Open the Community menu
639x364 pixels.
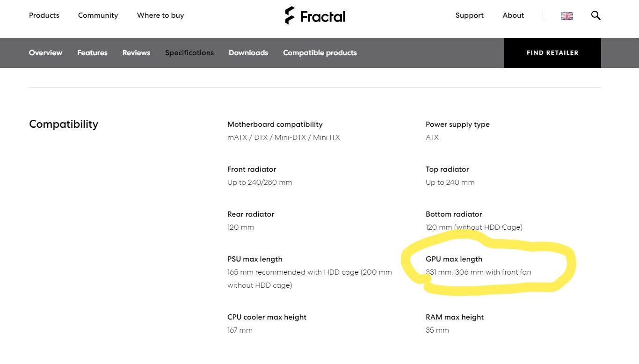click(98, 15)
